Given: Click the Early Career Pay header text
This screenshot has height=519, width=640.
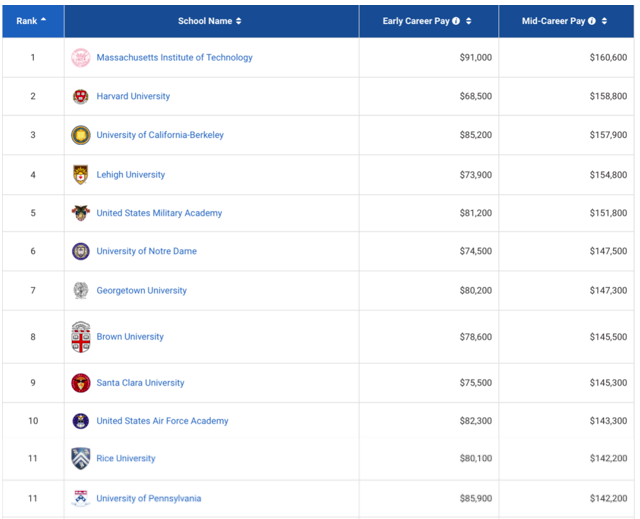Looking at the screenshot, I should coord(416,21).
